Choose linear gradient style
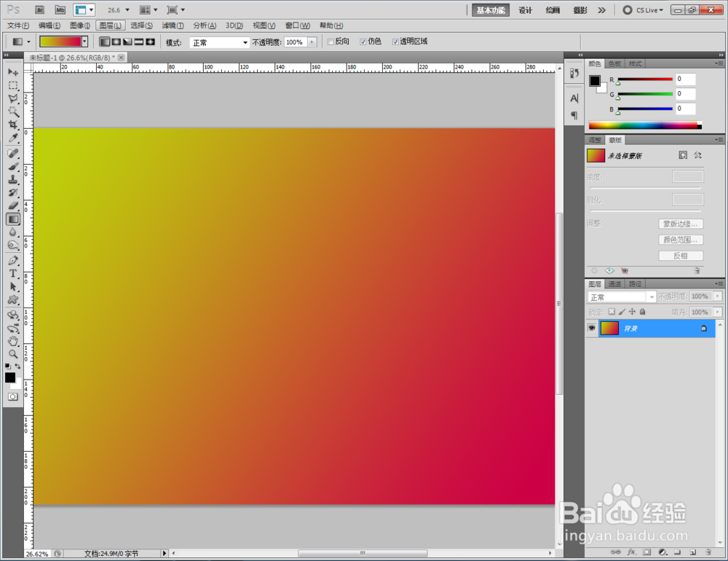The image size is (728, 561). tap(105, 42)
